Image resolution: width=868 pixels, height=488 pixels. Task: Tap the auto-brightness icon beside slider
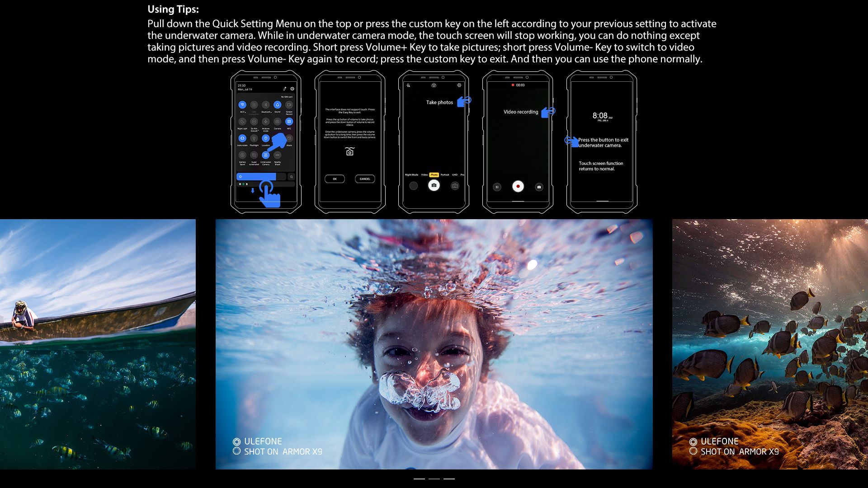tap(292, 177)
